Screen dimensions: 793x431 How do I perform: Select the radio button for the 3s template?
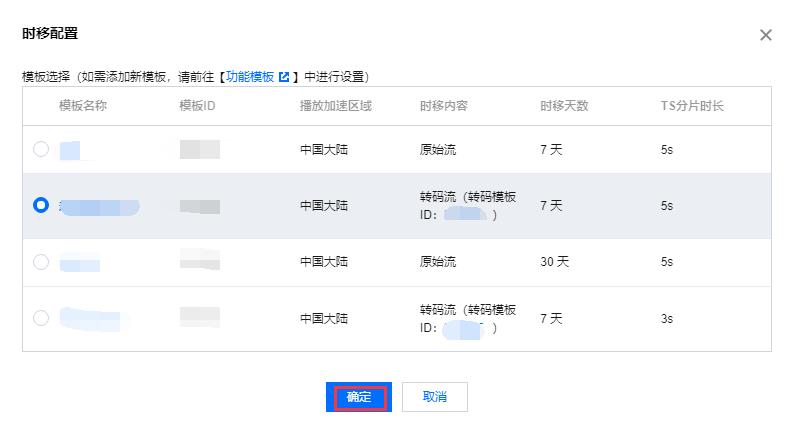click(41, 318)
